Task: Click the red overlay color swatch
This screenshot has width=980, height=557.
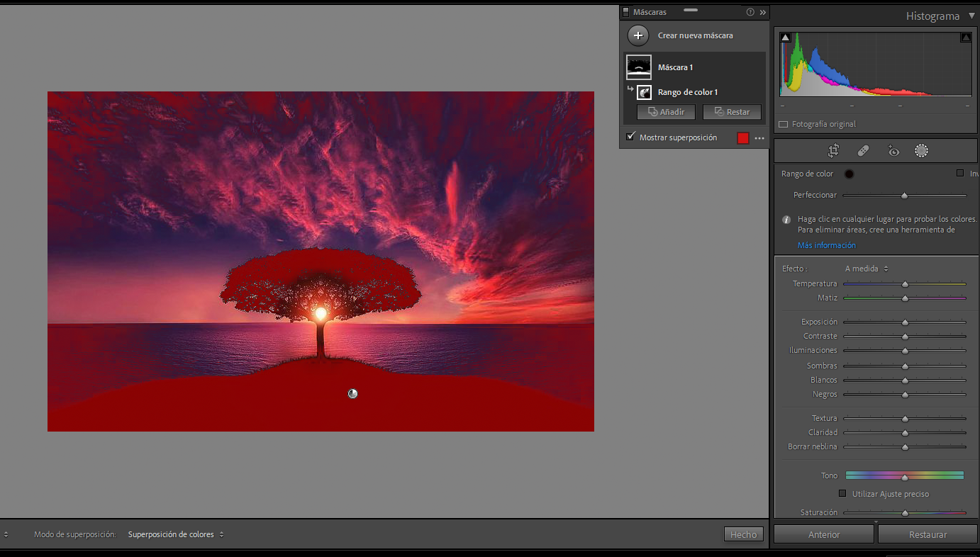Action: pyautogui.click(x=743, y=137)
